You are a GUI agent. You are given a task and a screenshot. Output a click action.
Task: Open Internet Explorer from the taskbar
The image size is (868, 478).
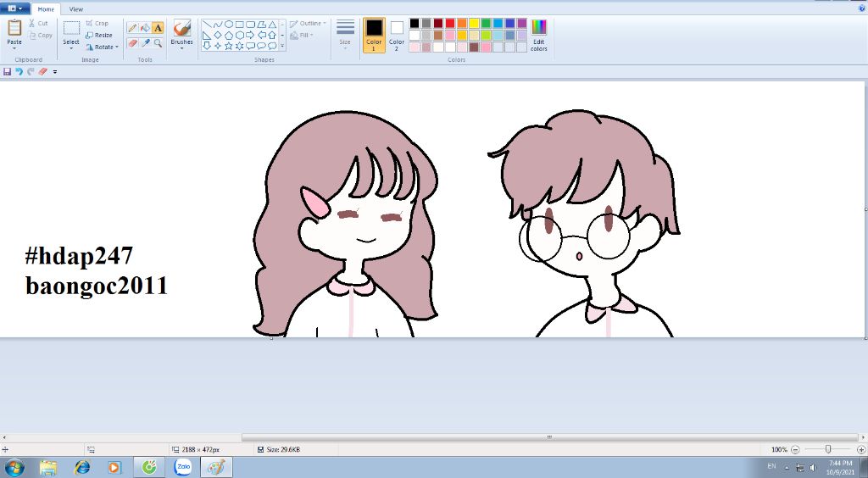click(x=82, y=467)
